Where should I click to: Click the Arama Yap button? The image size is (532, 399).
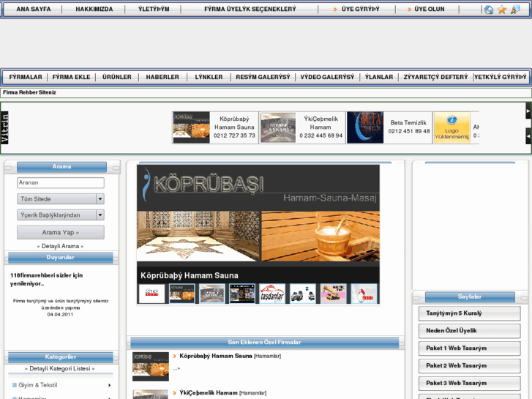(61, 233)
